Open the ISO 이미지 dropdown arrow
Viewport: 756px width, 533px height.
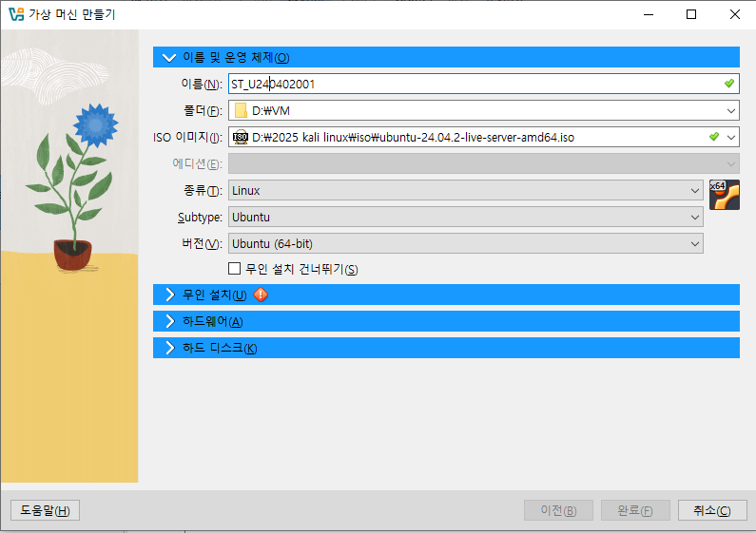click(x=731, y=138)
